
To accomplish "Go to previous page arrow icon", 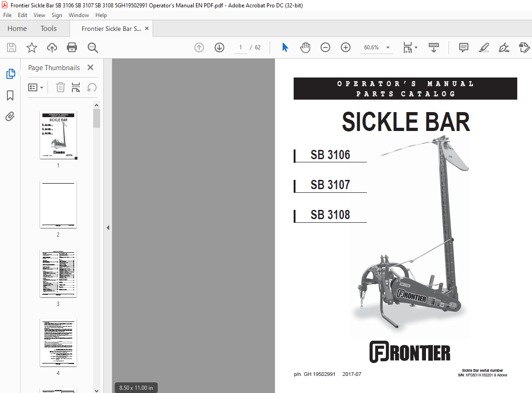I will click(199, 48).
